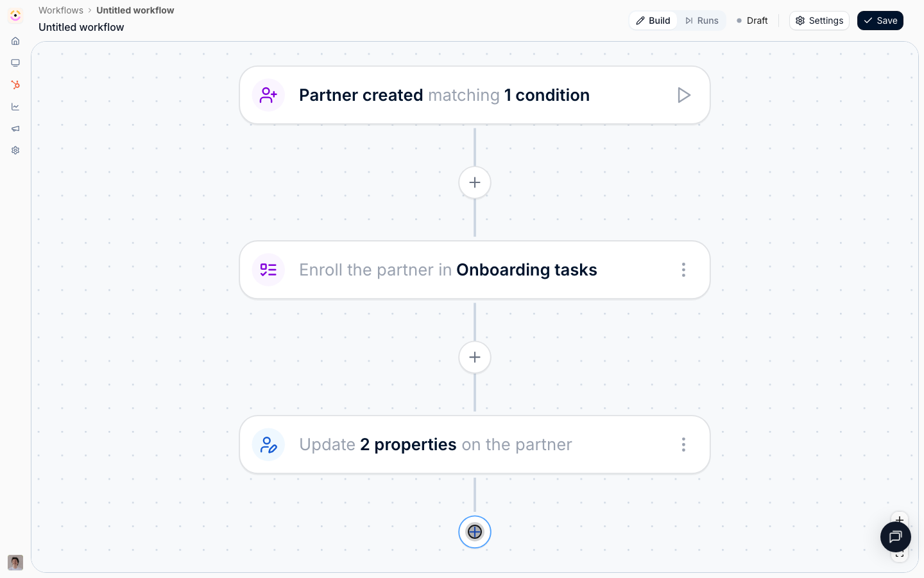Open the chat support bubble icon
Screen dimensions: 924x578
coord(896,537)
